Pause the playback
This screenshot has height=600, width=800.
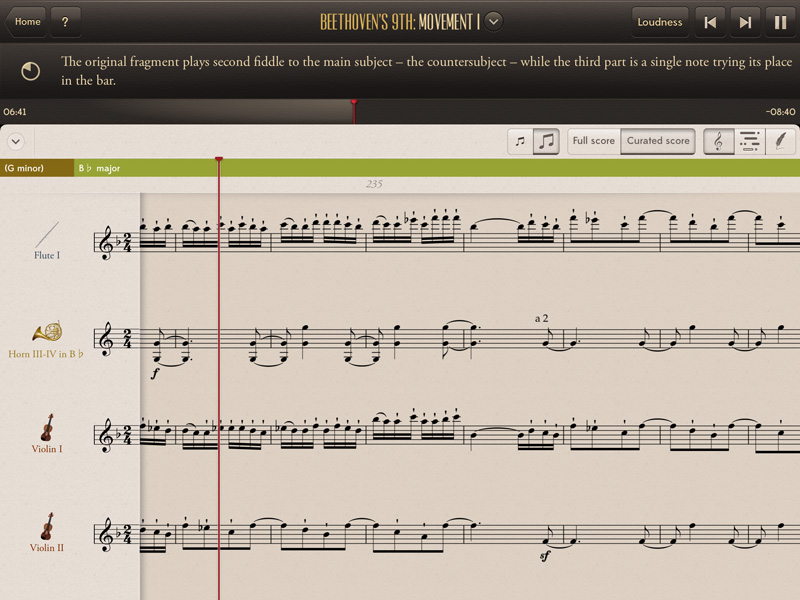click(781, 22)
